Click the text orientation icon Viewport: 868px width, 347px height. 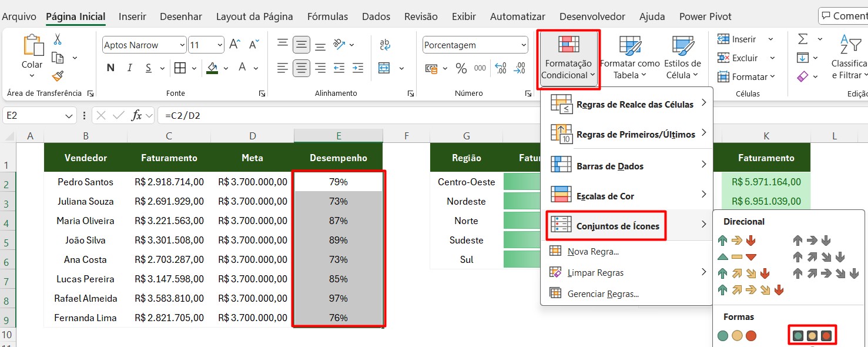340,45
